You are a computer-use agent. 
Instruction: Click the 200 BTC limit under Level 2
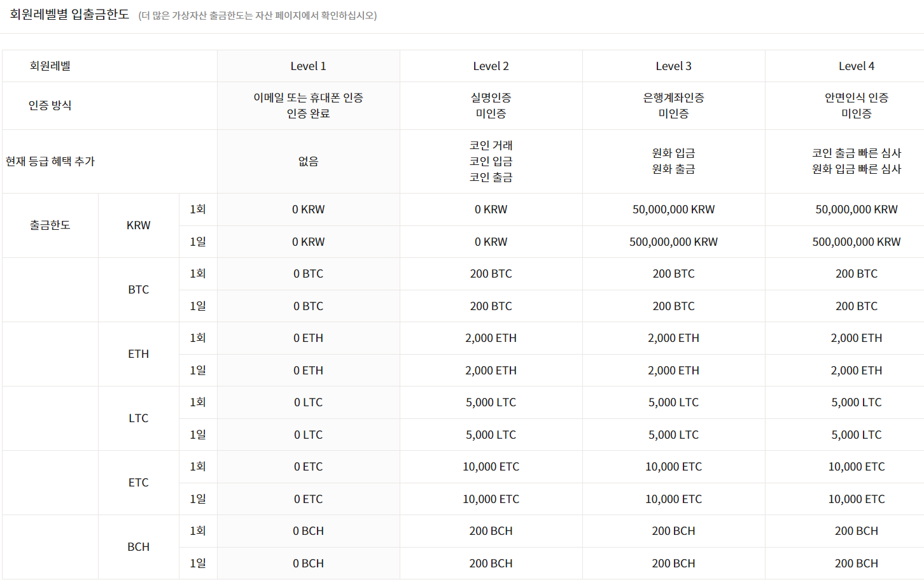pyautogui.click(x=490, y=273)
